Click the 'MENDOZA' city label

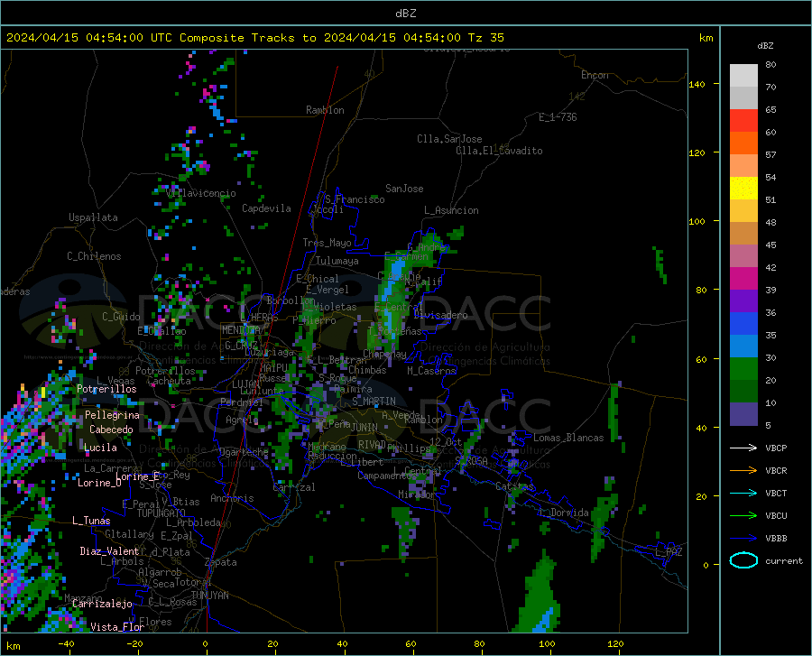coord(241,330)
